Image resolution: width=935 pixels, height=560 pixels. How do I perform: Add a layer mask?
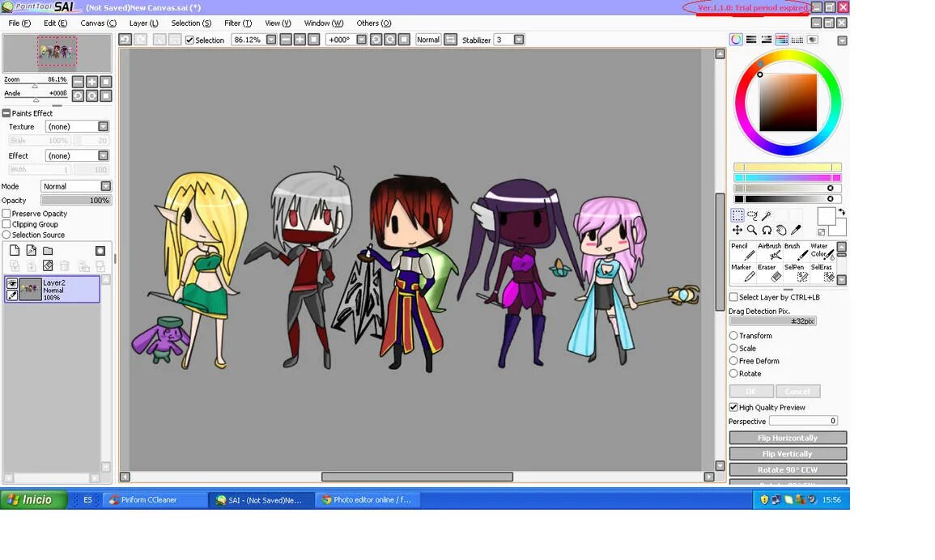100,251
